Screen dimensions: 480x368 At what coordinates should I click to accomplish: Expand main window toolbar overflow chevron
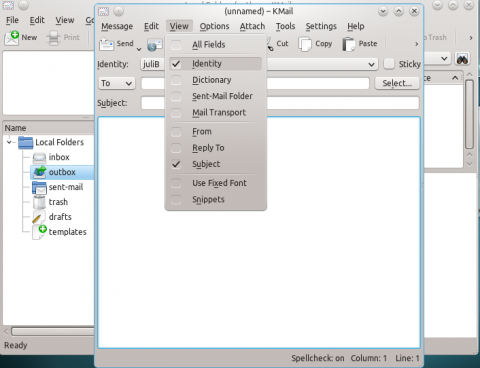click(x=471, y=38)
